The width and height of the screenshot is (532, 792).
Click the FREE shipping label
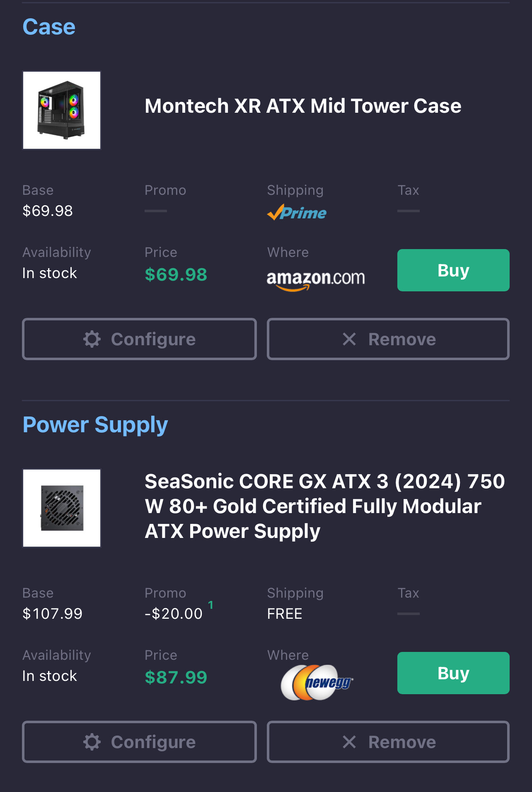[x=285, y=614]
